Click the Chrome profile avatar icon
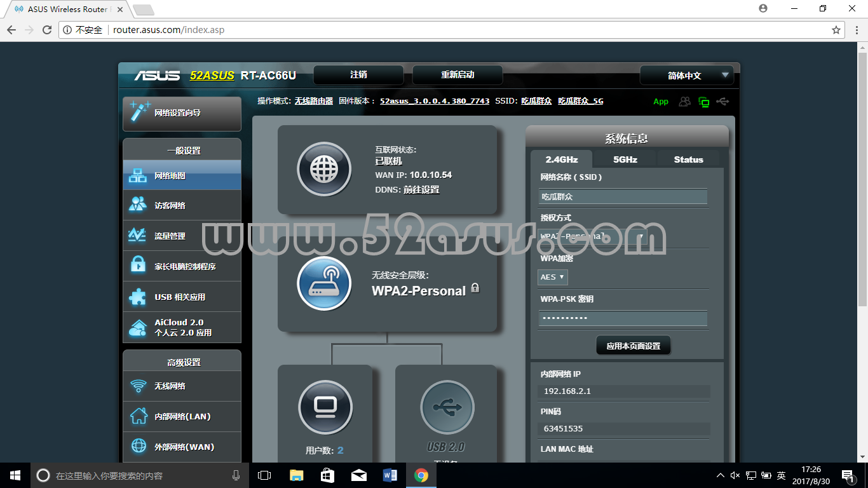The height and width of the screenshot is (488, 868). coord(763,8)
